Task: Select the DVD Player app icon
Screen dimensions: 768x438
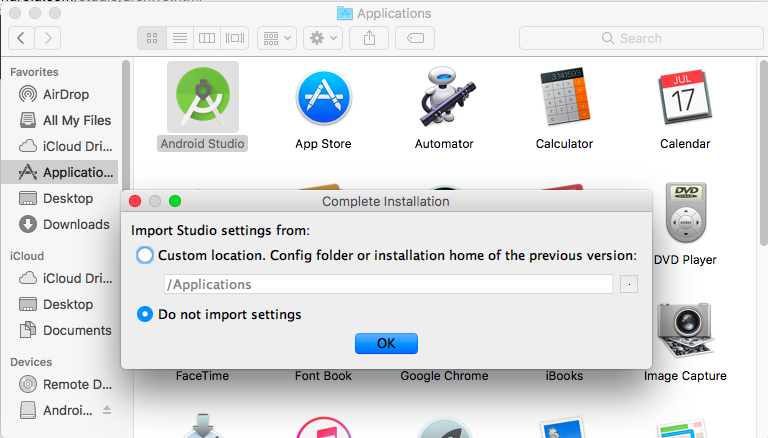Action: [x=686, y=213]
